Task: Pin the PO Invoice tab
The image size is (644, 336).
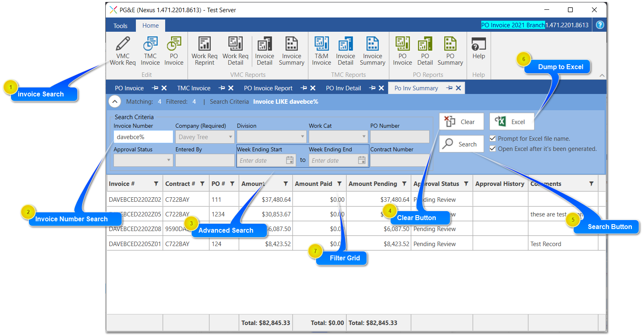Action: [x=155, y=88]
